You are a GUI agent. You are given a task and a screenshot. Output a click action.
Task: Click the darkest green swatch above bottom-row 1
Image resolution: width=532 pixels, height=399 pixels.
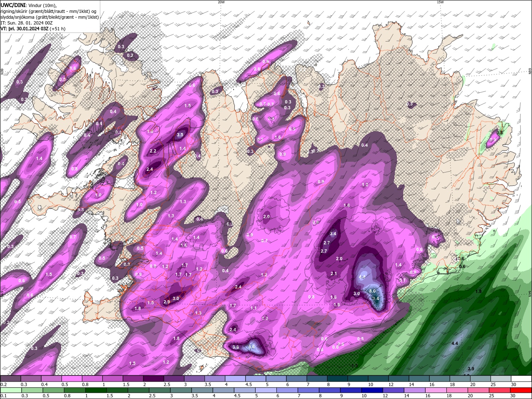[96, 390]
